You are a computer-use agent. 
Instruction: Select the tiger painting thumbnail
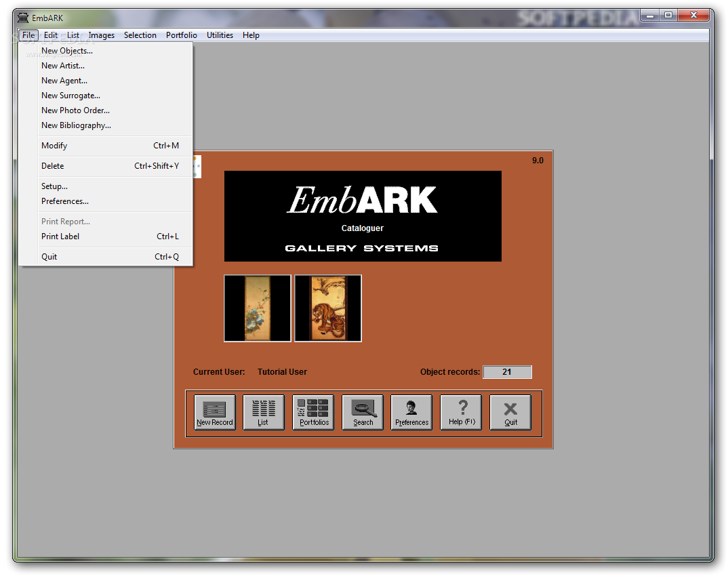pyautogui.click(x=328, y=308)
